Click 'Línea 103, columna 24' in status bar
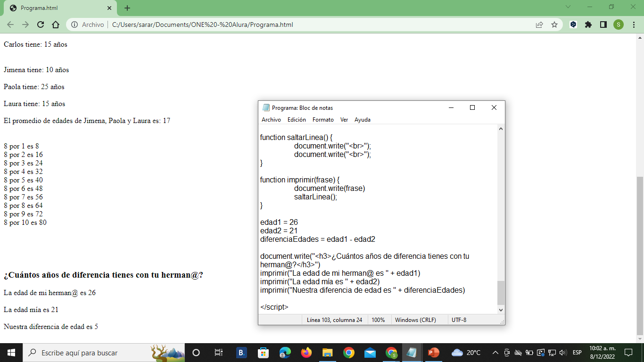This screenshot has width=644, height=362. (x=334, y=320)
